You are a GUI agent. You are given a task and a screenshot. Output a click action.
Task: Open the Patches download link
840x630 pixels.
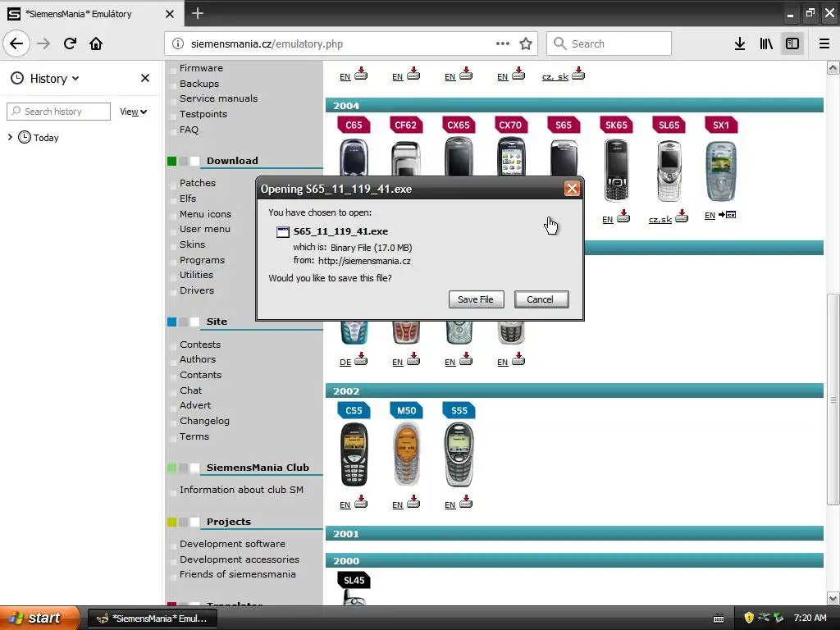[198, 183]
